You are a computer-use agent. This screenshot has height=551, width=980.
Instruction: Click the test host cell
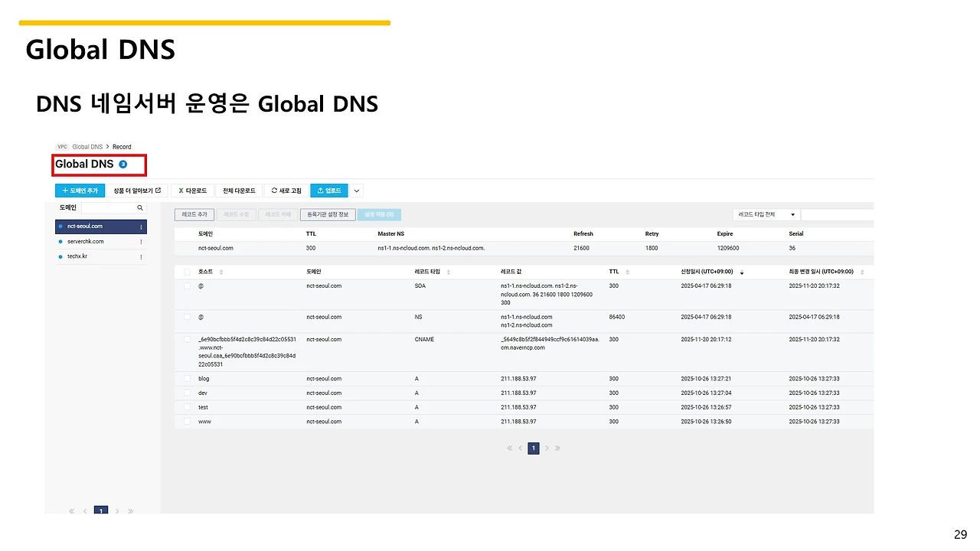[203, 408]
